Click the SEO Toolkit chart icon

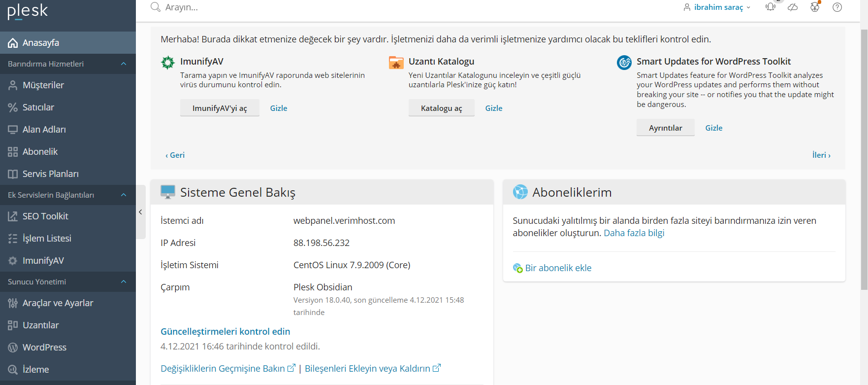13,216
